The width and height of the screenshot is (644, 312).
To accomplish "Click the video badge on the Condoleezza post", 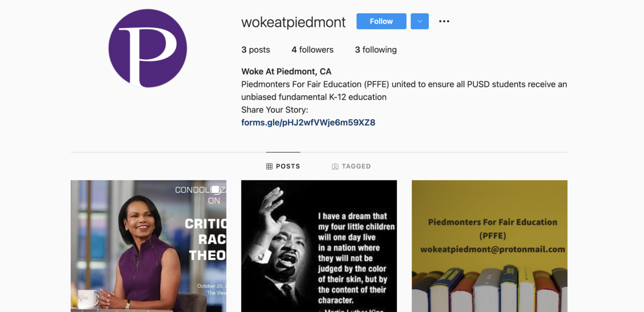I will (x=215, y=189).
